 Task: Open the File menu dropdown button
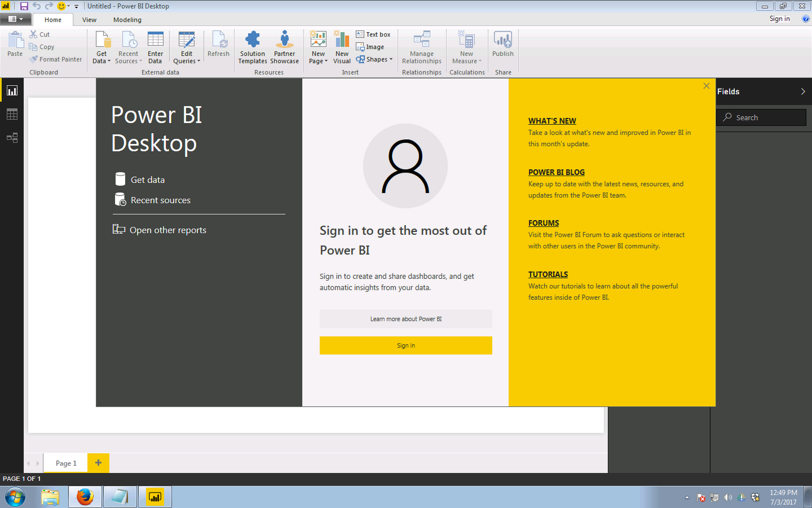pyautogui.click(x=16, y=19)
